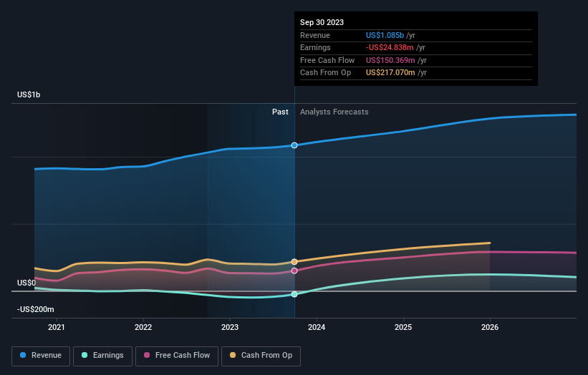Image resolution: width=588 pixels, height=375 pixels.
Task: Click the -US$24.838m earnings value in tooltip
Action: [x=390, y=47]
